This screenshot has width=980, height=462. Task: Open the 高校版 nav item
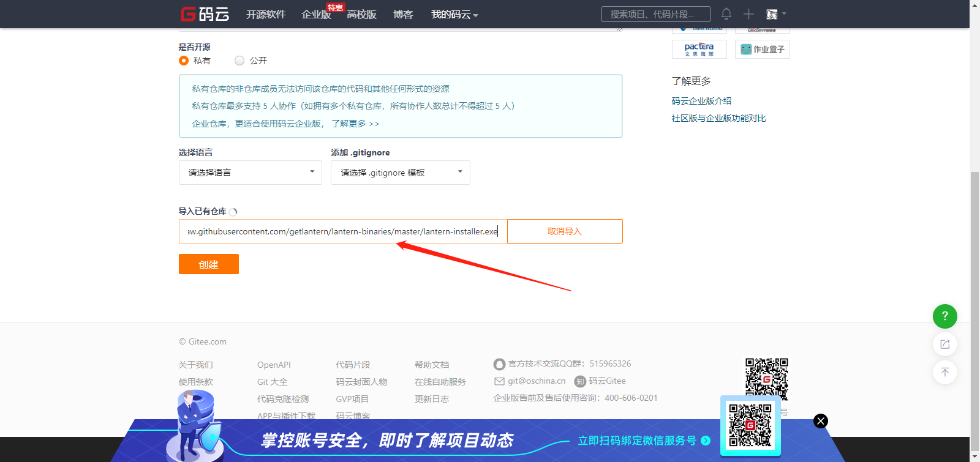pos(361,14)
